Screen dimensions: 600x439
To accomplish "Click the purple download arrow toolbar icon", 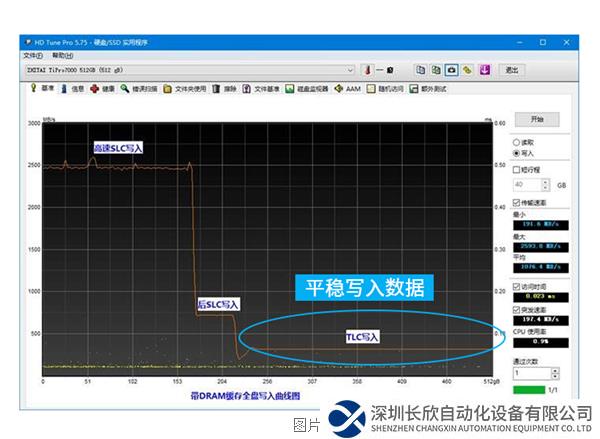I will click(484, 70).
